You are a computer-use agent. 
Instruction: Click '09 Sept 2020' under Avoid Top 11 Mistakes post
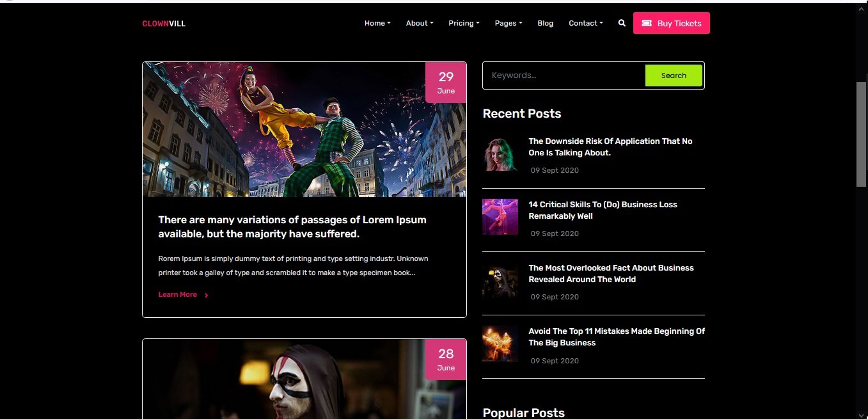pos(555,361)
